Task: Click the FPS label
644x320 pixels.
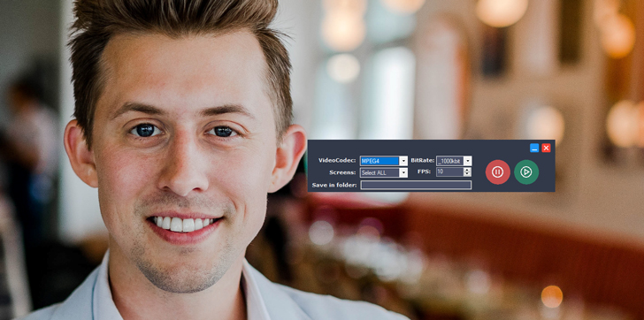Action: pos(424,171)
